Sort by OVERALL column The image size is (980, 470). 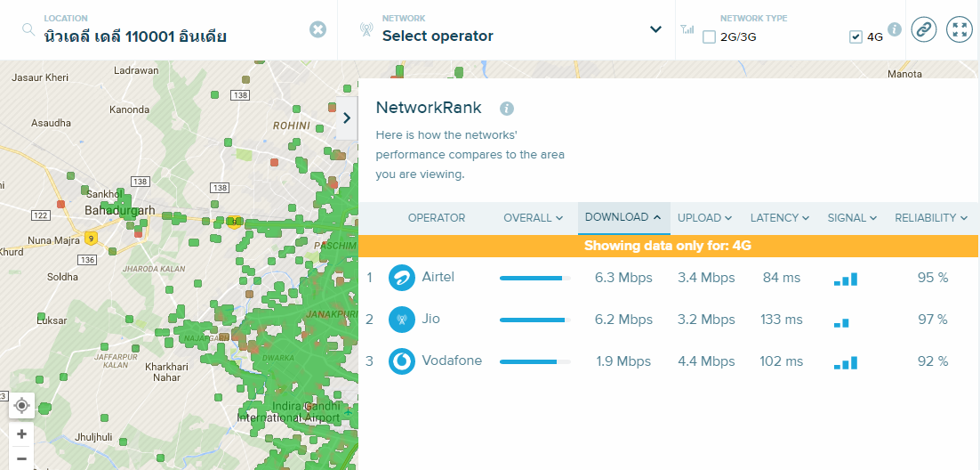[533, 218]
